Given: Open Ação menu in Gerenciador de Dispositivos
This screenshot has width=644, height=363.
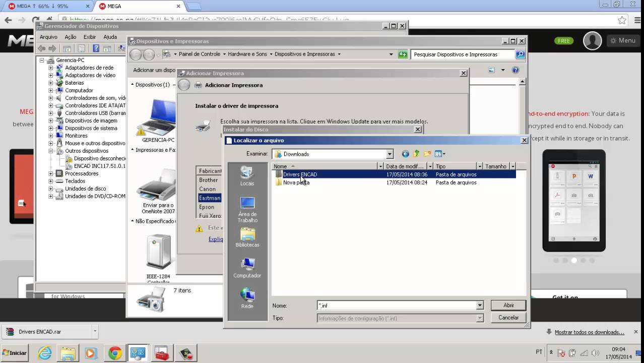Looking at the screenshot, I should coord(71,37).
